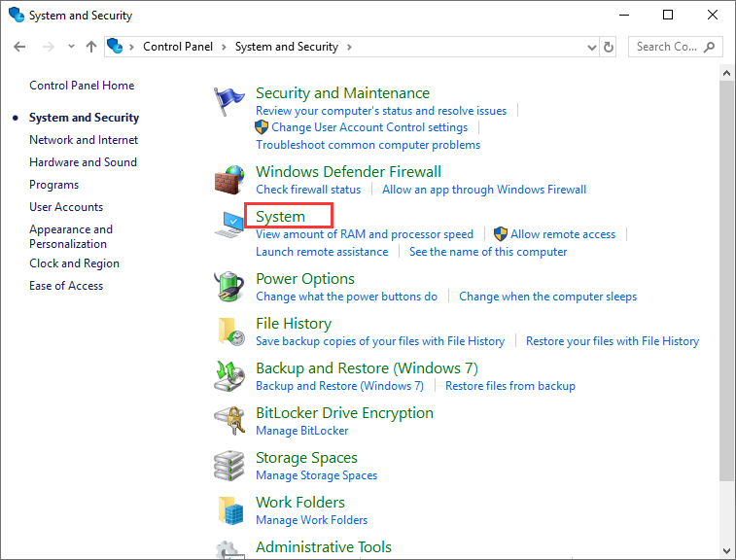Click the Backup and Restore drive icon

(x=229, y=376)
